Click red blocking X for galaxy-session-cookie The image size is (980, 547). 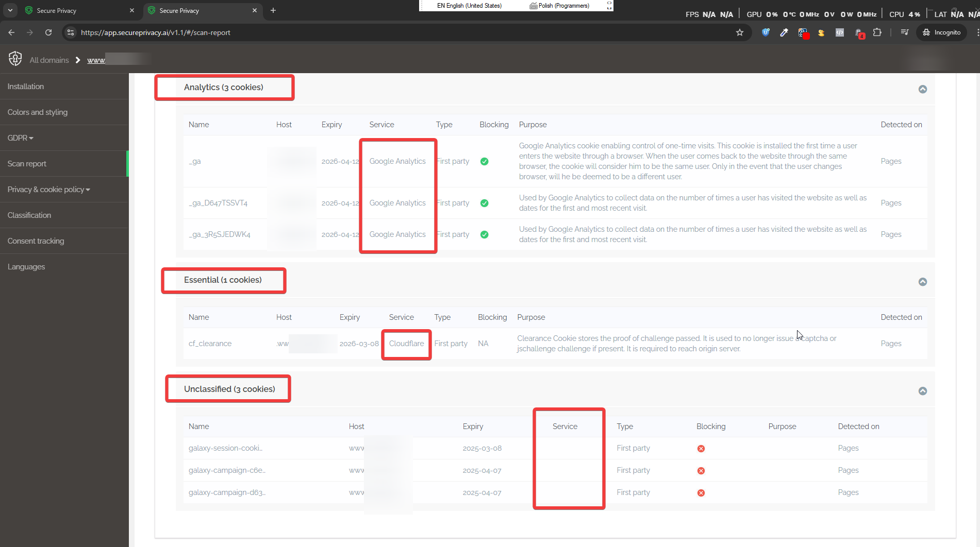(701, 448)
